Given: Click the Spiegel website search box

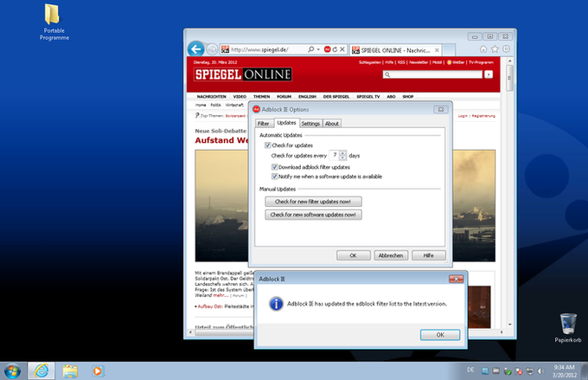Looking at the screenshot, I should (x=432, y=74).
